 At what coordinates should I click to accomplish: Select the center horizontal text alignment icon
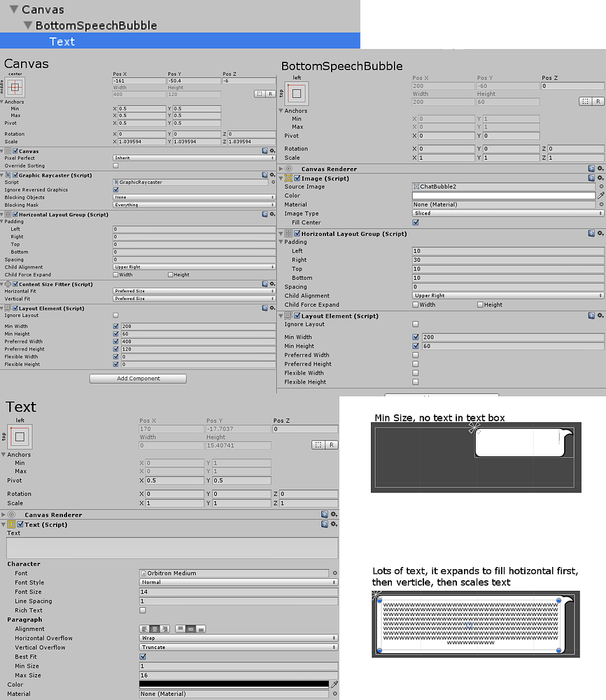[x=155, y=629]
